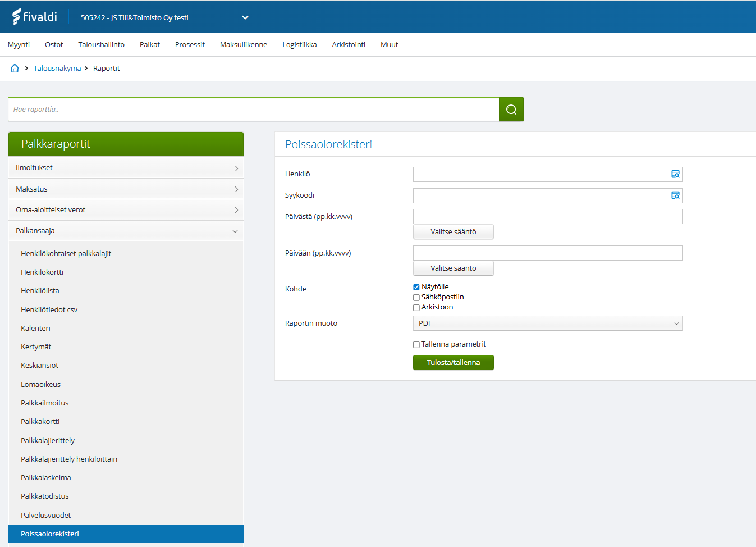The height and width of the screenshot is (547, 756).
Task: Toggle Tallenna parametrit checkbox
Action: (416, 344)
